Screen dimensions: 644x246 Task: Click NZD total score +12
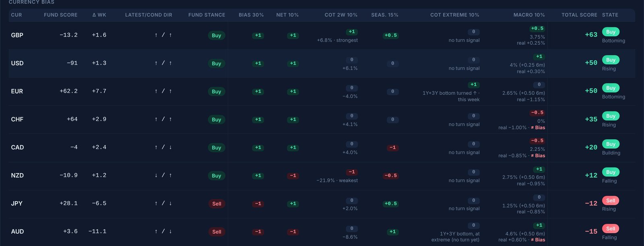[591, 175]
